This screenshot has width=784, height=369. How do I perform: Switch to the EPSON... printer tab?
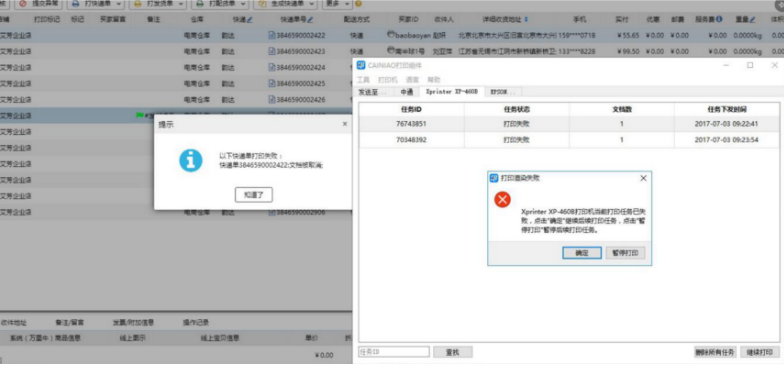click(x=504, y=92)
